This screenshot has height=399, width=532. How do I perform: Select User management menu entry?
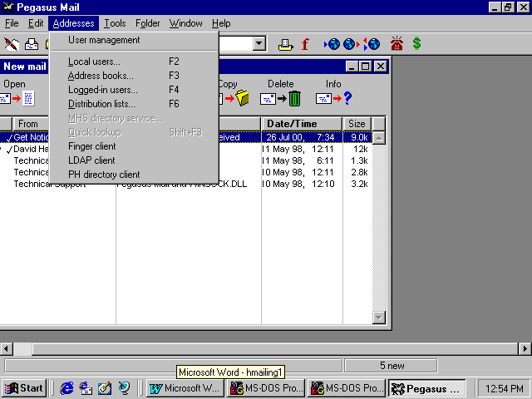[x=134, y=40]
